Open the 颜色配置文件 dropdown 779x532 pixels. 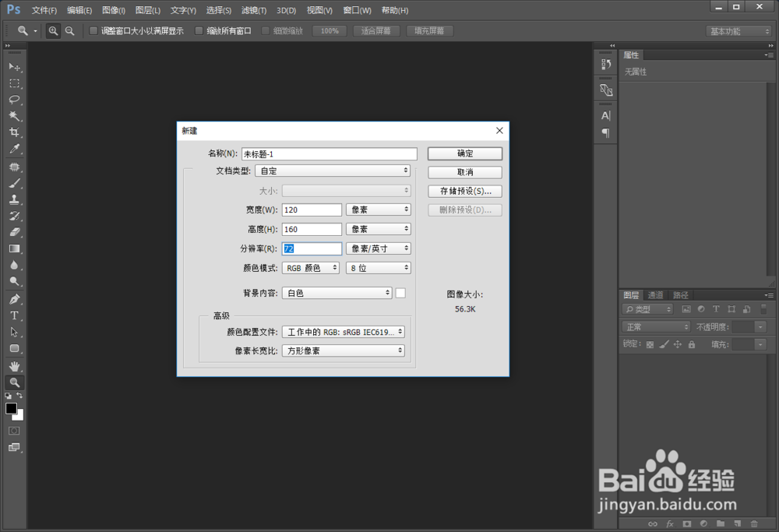point(344,331)
